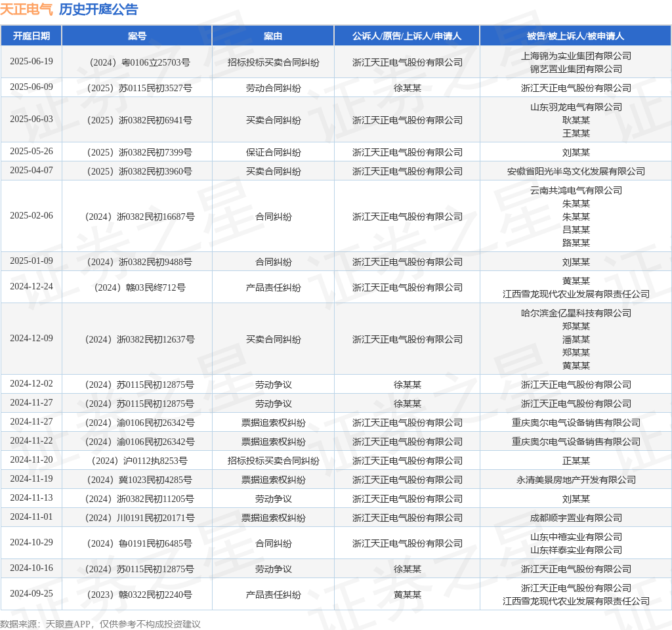672x630 pixels.
Task: Click the 天正电气 title text
Action: [26, 9]
